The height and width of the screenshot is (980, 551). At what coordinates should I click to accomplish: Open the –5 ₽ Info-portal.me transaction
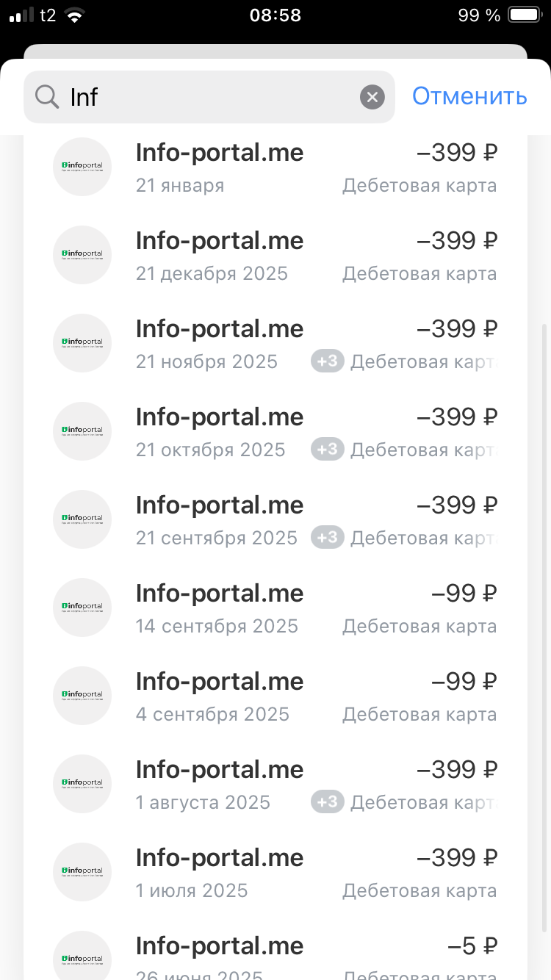220,946
